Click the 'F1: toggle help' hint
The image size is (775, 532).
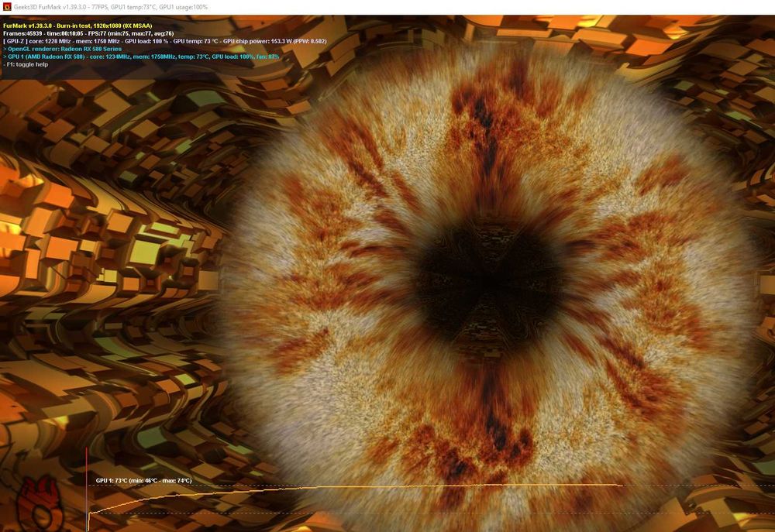[x=26, y=64]
